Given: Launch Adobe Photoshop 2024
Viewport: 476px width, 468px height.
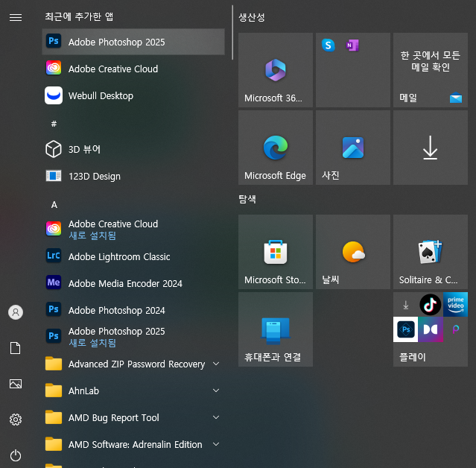Looking at the screenshot, I should pos(133,310).
